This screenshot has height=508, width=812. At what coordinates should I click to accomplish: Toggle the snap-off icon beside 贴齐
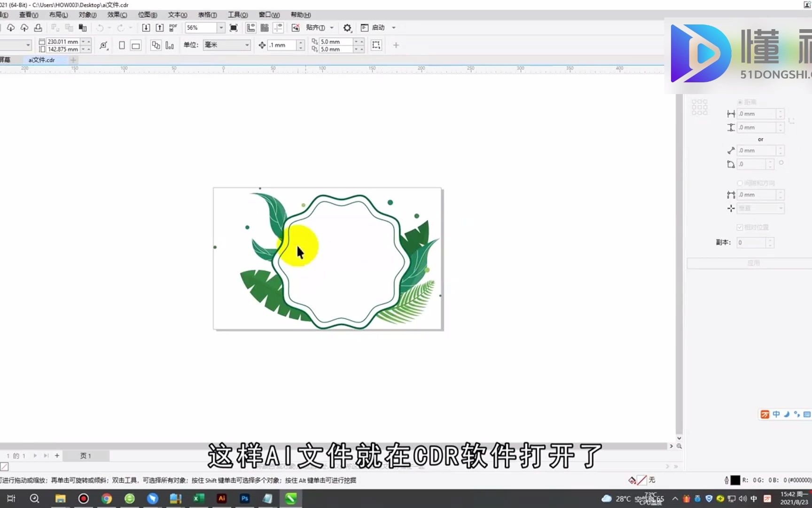point(296,28)
